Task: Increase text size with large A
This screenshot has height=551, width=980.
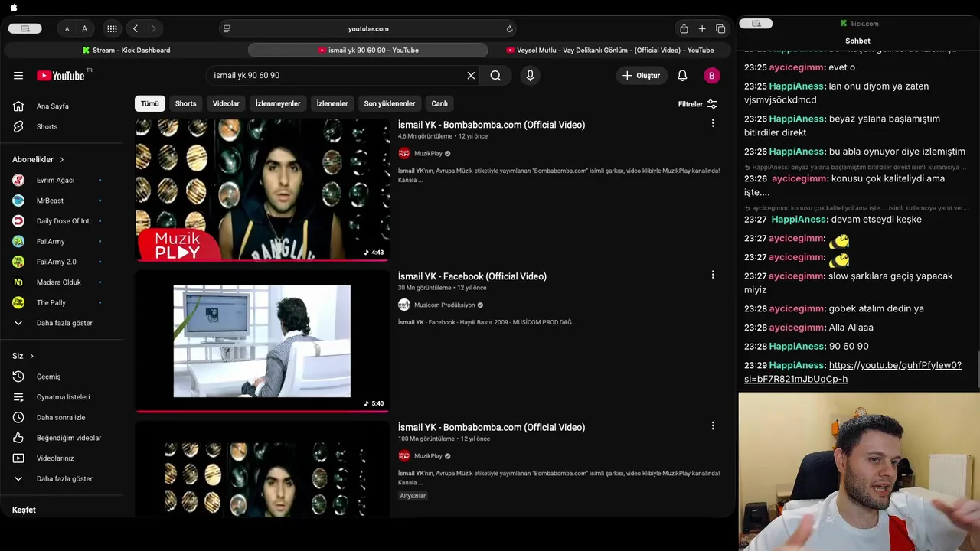Action: 84,29
